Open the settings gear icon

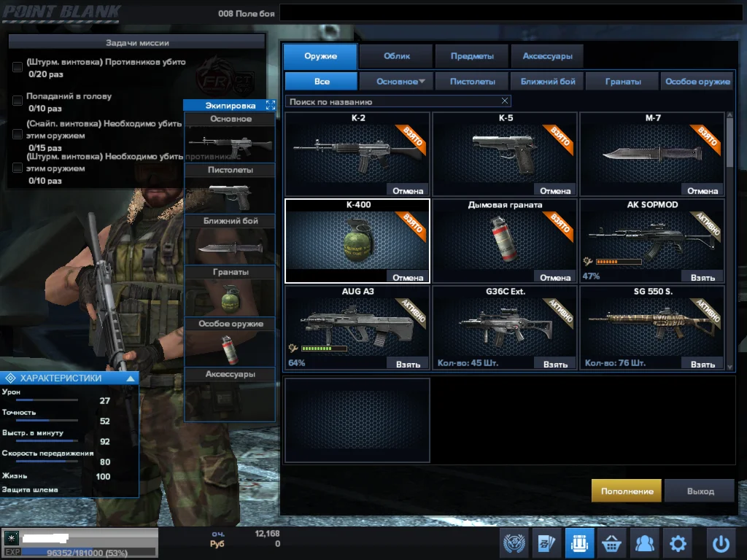point(678,542)
